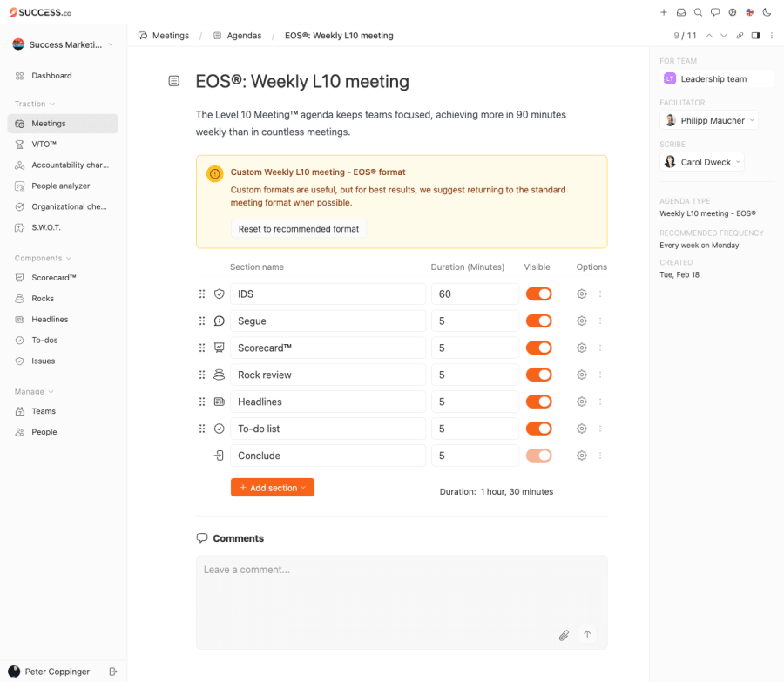Open settings gear for Scorecard section
The image size is (784, 682).
582,348
